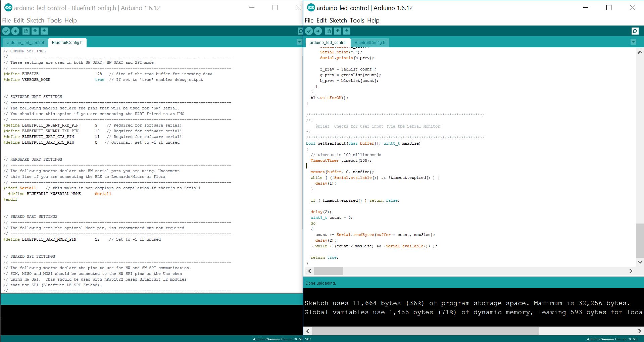Click BLUEFRUIT_SWUART_TXD_PIN define line
The image size is (644, 342).
[93, 131]
